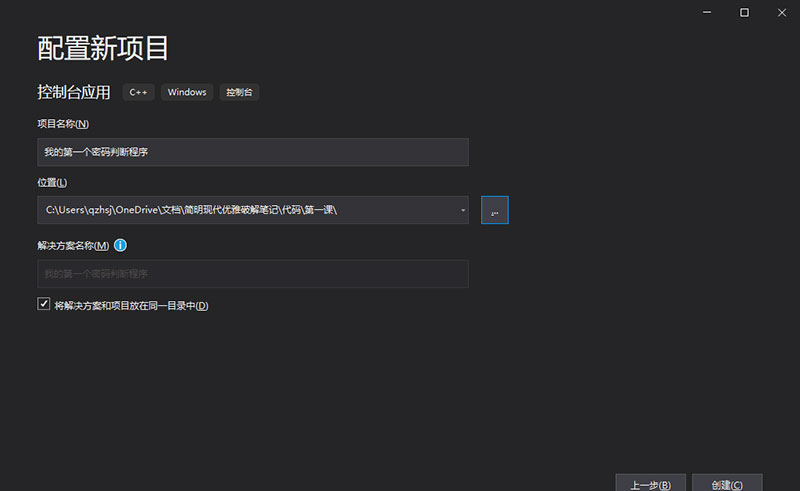Click the 控制台 project type tag
The image size is (800, 491).
pyautogui.click(x=239, y=92)
